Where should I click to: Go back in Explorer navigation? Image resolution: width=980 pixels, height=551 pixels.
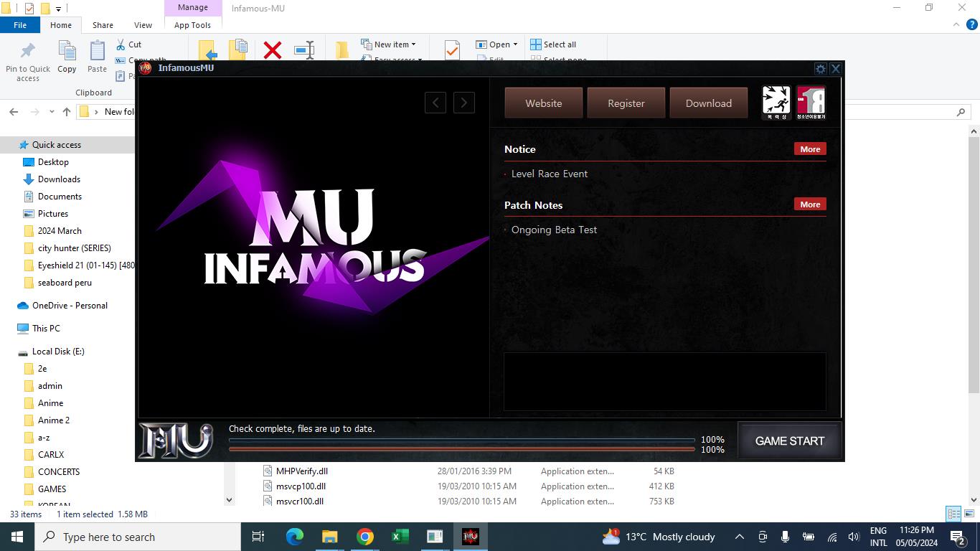(14, 112)
